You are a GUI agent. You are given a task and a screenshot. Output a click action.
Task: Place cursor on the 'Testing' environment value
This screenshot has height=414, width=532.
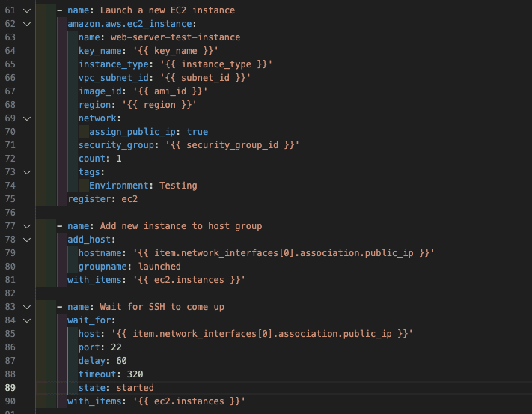point(178,186)
